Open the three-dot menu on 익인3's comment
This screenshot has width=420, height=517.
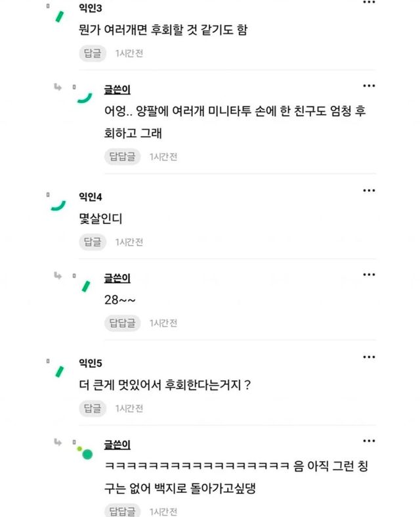point(369,3)
